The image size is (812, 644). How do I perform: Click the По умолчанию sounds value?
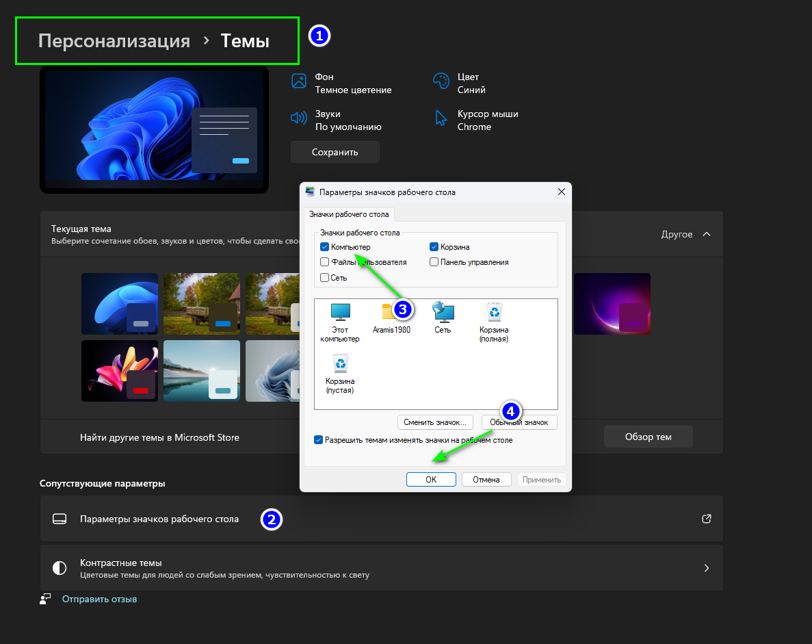click(x=348, y=127)
